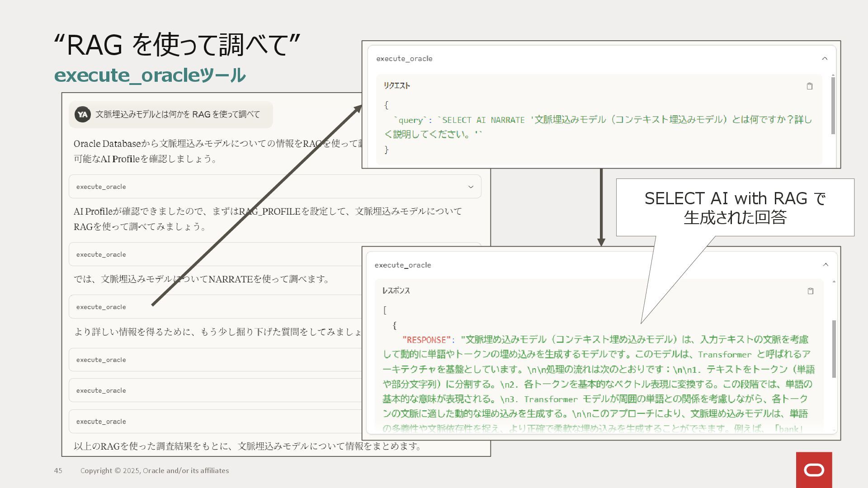
Task: Click the レスポンス section label
Action: click(396, 291)
